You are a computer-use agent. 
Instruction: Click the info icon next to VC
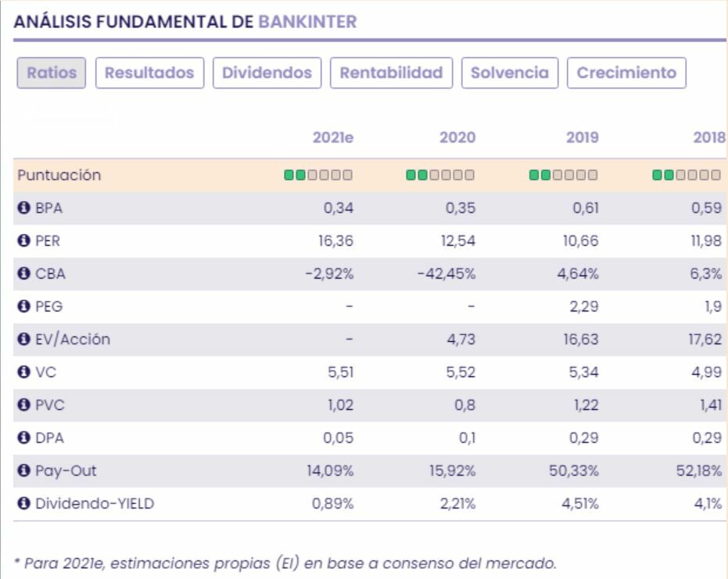click(x=23, y=372)
